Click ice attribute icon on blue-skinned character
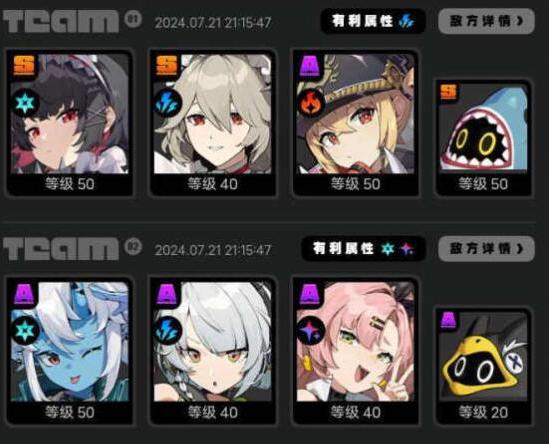The height and width of the screenshot is (444, 549). (x=25, y=331)
